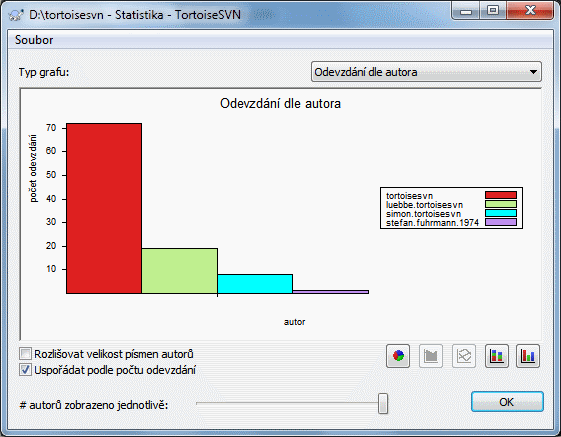Uncheck Uspořádat podle počtu odevzdání

pyautogui.click(x=25, y=370)
